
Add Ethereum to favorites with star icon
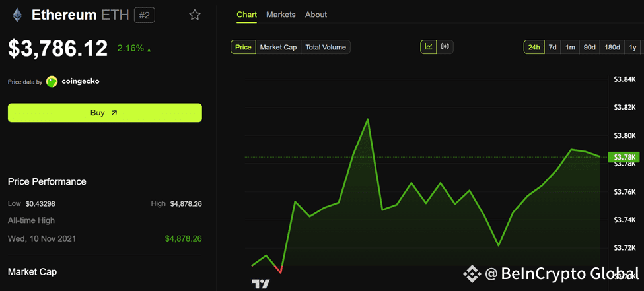tap(195, 15)
